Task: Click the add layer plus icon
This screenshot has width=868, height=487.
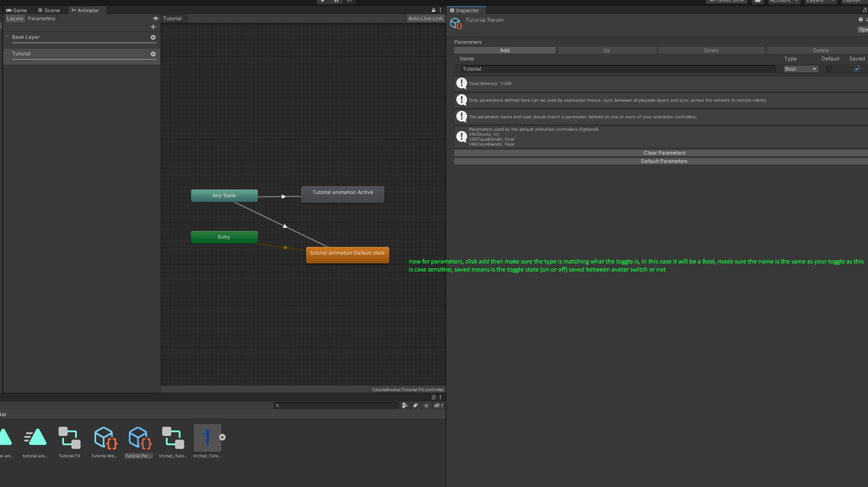Action: tap(153, 27)
